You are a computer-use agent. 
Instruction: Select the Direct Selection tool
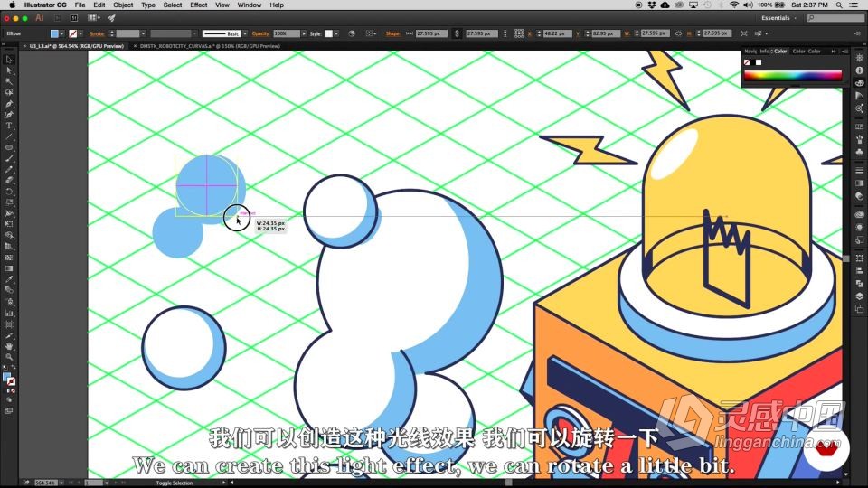pos(9,70)
